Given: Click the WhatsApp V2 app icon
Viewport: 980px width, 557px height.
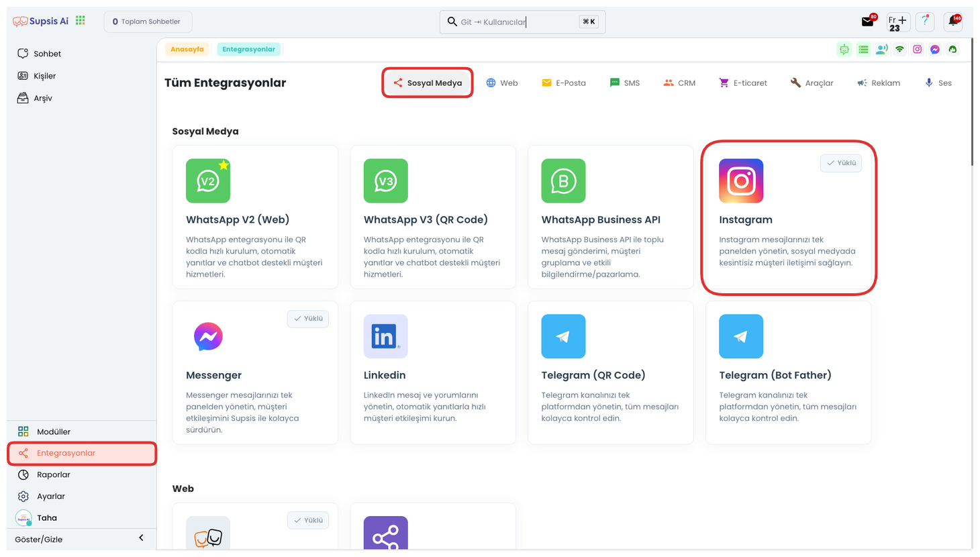Looking at the screenshot, I should [x=208, y=181].
